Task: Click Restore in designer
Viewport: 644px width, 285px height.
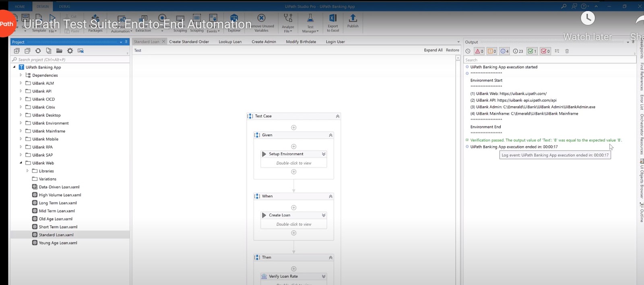Action: pyautogui.click(x=452, y=50)
